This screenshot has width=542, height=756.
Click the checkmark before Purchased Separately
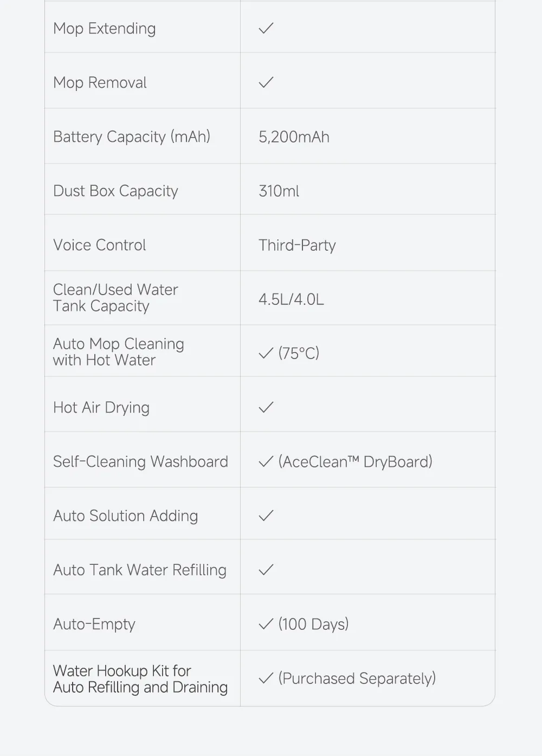click(266, 678)
